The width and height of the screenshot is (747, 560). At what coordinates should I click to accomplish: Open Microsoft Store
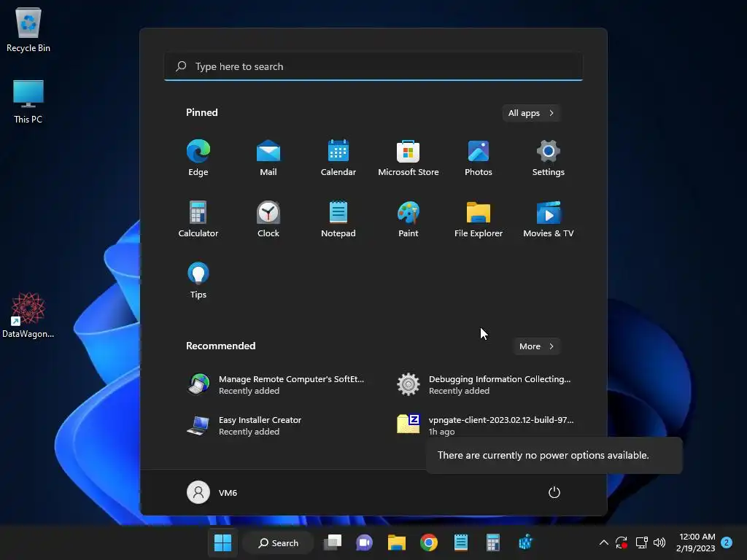409,158
